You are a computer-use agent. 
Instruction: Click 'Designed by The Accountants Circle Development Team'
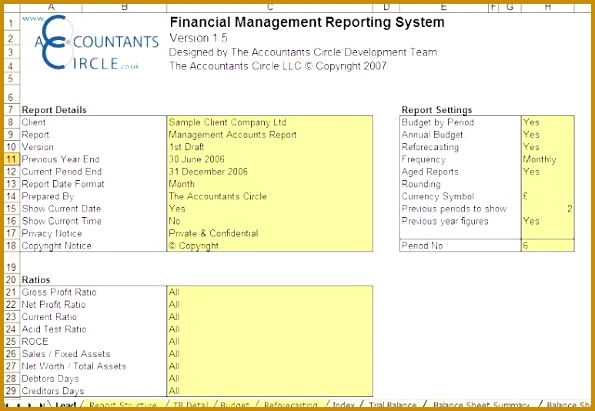tap(303, 52)
